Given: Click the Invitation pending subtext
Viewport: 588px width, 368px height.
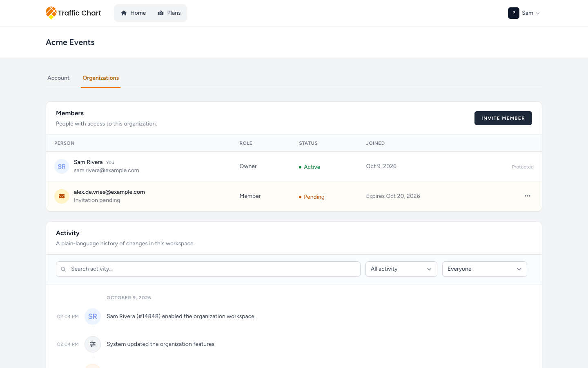Looking at the screenshot, I should (x=97, y=200).
